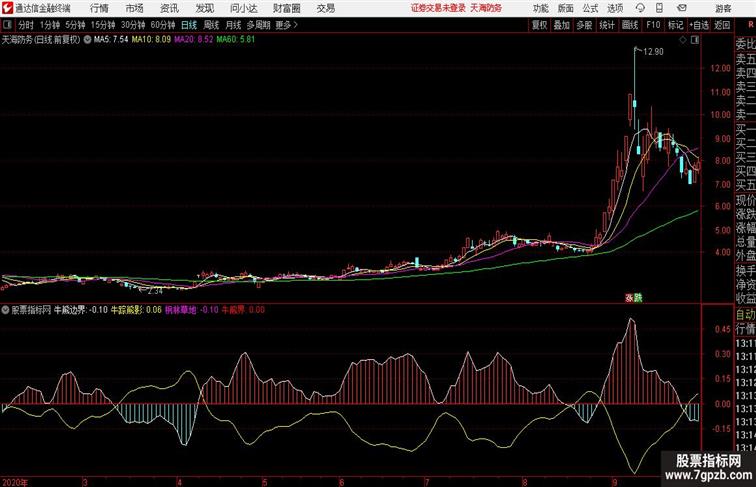This screenshot has height=487, width=756.
Task: Switch to 15分钟 period
Action: [x=103, y=25]
